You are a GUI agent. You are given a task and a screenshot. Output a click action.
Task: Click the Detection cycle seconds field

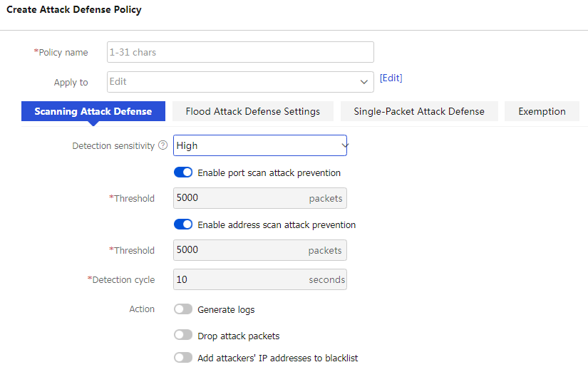pyautogui.click(x=260, y=279)
